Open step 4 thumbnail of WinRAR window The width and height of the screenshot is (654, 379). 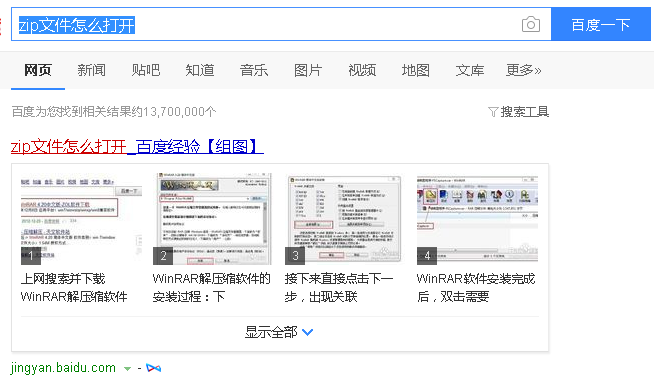477,219
